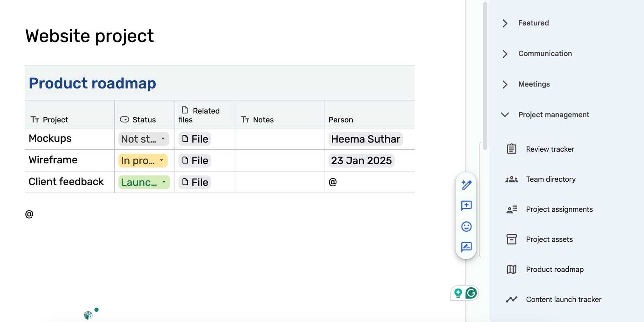
Task: Open the Grammarly extension icon
Action: pos(471,293)
